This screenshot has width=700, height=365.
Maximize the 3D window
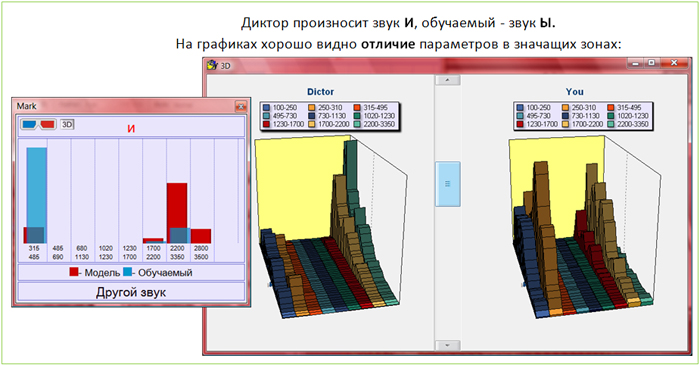coord(651,63)
